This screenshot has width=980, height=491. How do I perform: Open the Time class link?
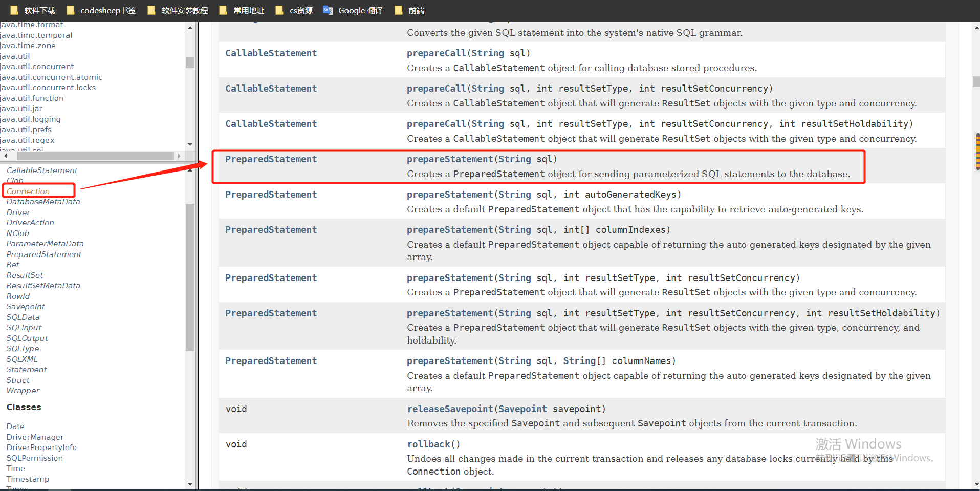[15, 468]
